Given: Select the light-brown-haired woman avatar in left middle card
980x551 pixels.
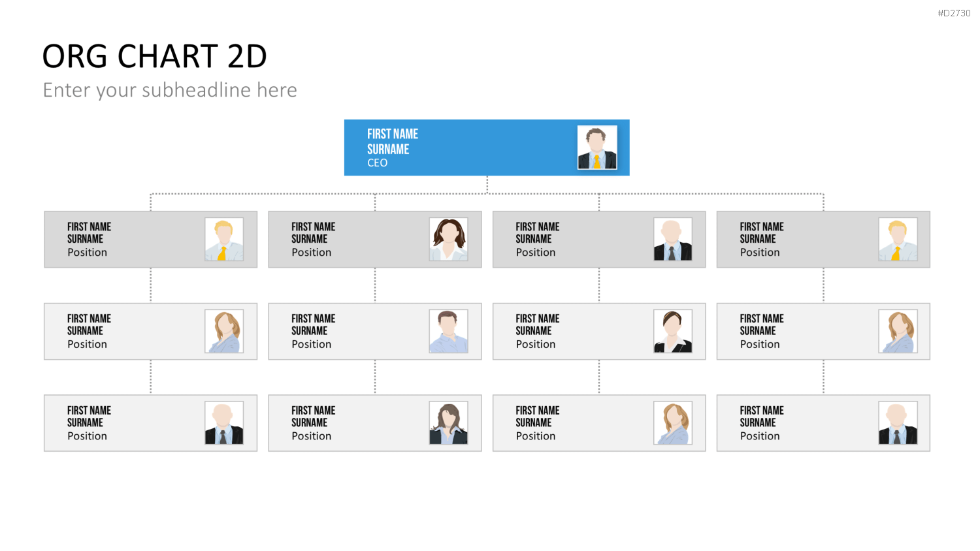Looking at the screenshot, I should [x=224, y=332].
